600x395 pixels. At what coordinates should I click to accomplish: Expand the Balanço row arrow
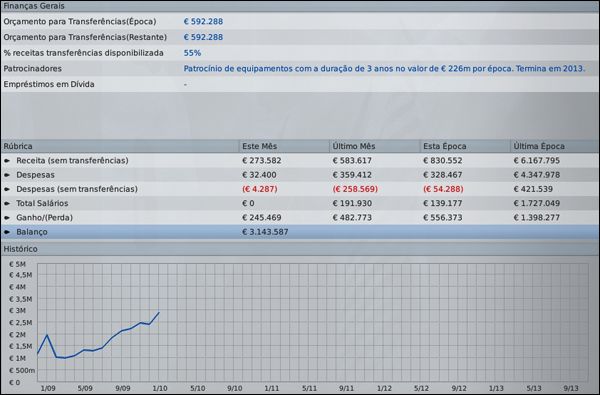tap(7, 232)
